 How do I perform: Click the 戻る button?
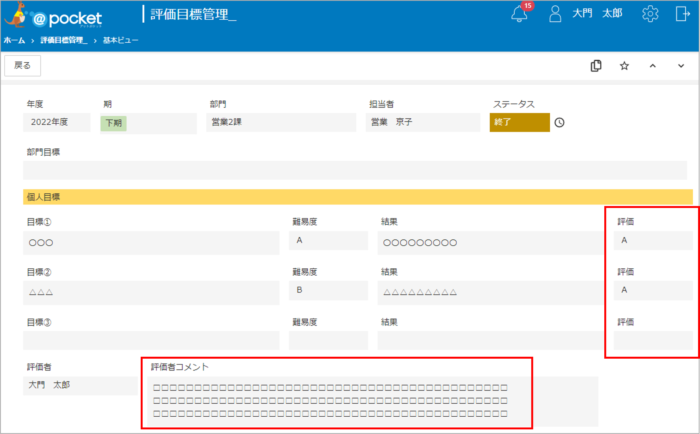pos(22,66)
